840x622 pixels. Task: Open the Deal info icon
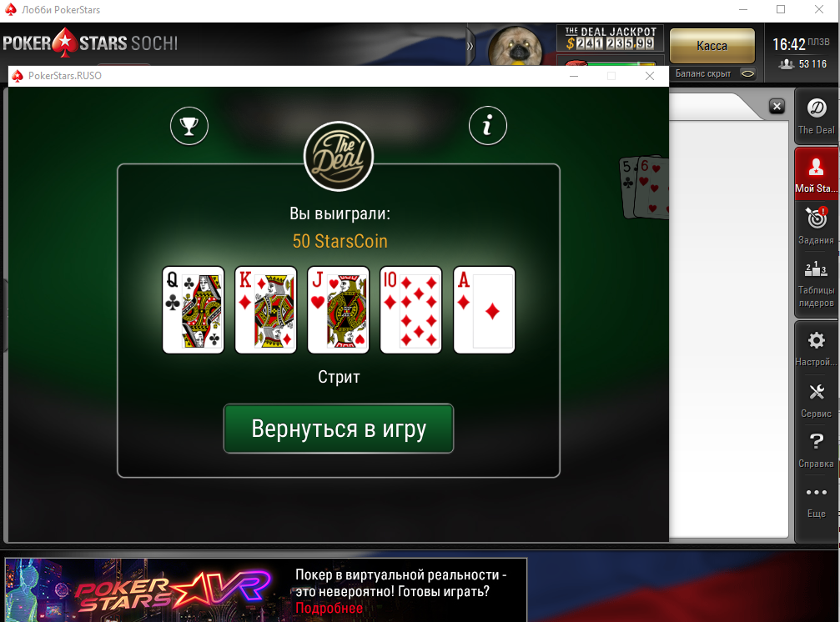click(x=487, y=126)
